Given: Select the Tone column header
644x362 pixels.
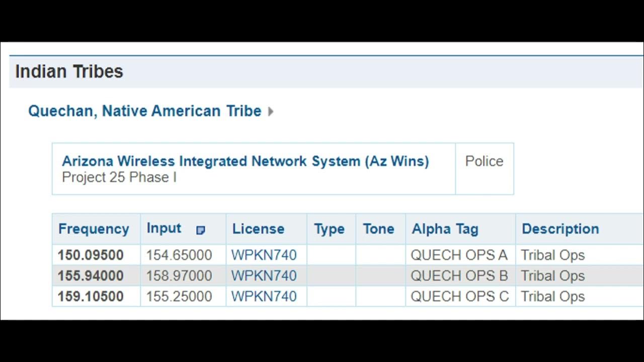Looking at the screenshot, I should point(378,229).
